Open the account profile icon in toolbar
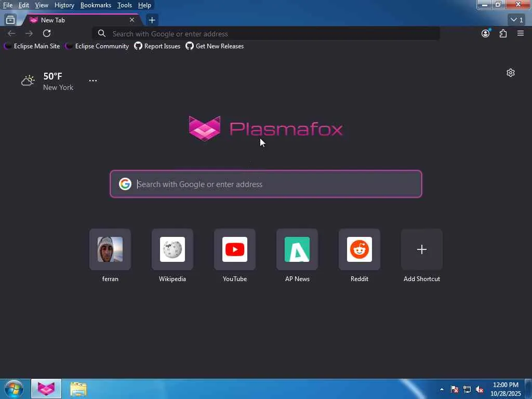The height and width of the screenshot is (399, 532). [x=486, y=33]
